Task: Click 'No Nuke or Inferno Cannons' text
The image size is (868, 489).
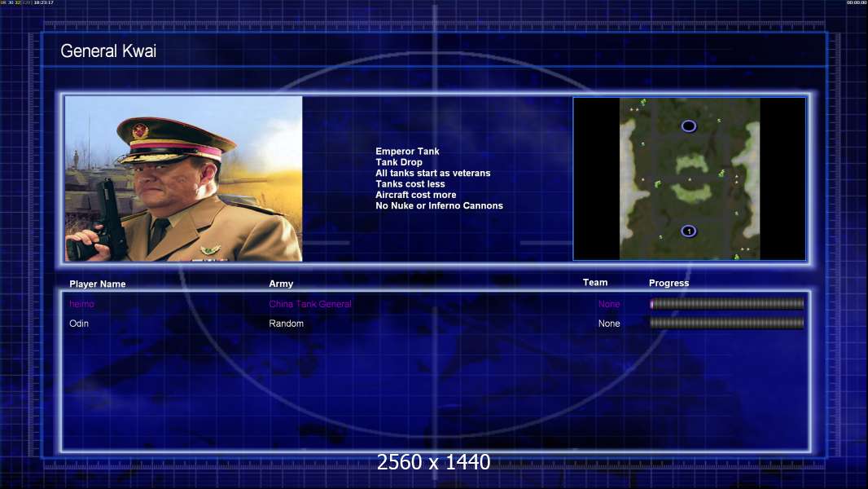Action: [439, 205]
